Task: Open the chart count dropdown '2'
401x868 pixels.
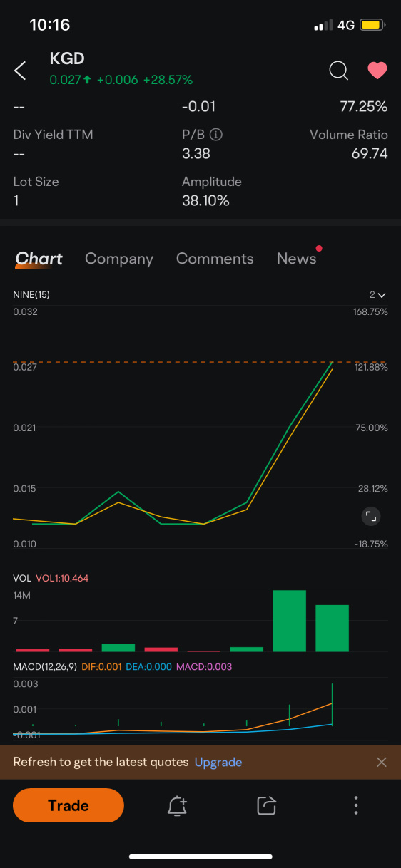Action: point(377,295)
